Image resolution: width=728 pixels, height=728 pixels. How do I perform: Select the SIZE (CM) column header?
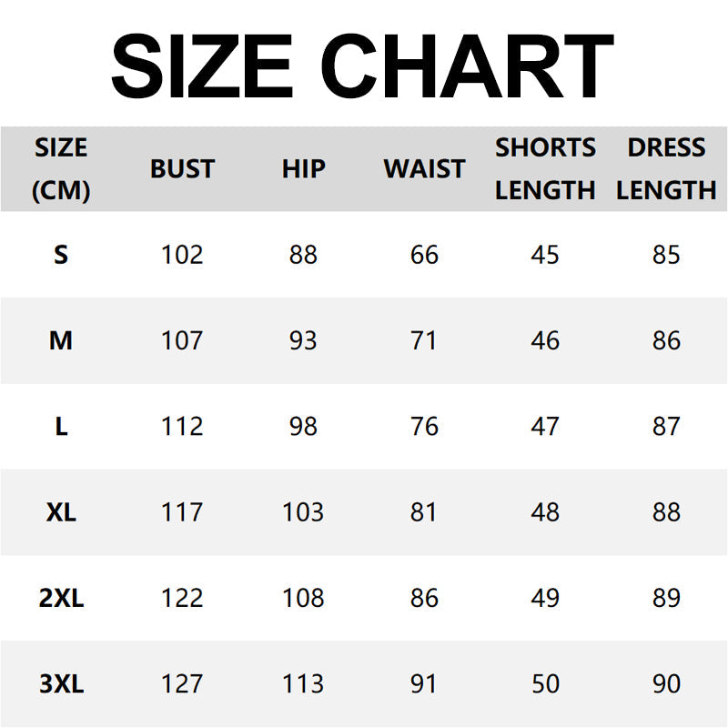click(x=61, y=169)
